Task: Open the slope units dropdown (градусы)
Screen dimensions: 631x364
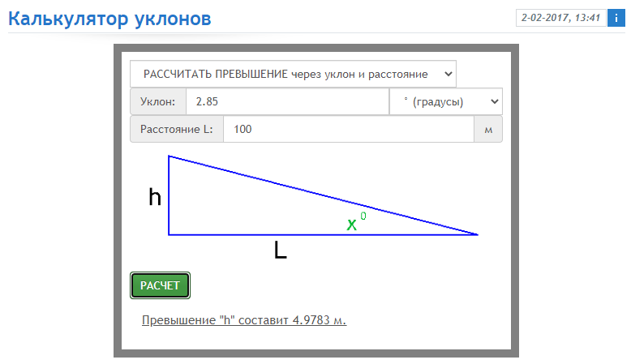Action: pos(446,102)
